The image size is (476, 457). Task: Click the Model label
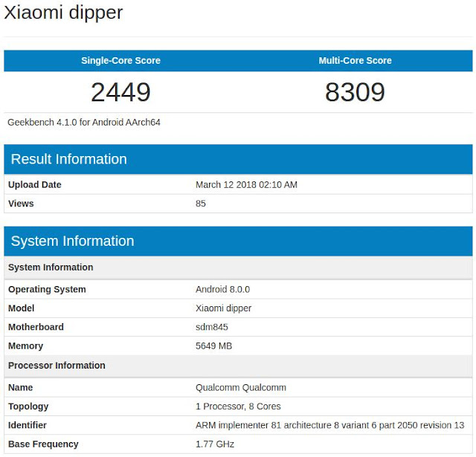22,308
